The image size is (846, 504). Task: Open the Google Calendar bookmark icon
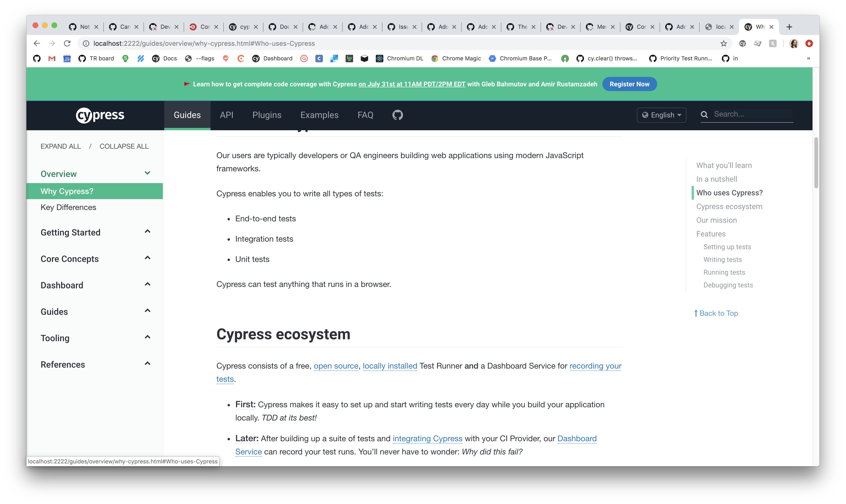tap(67, 59)
